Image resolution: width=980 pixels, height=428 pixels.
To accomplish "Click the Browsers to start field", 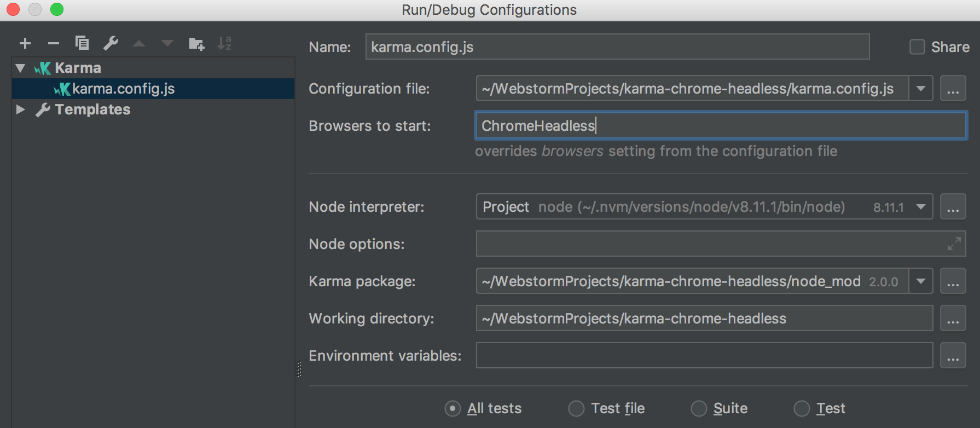I will pyautogui.click(x=721, y=126).
